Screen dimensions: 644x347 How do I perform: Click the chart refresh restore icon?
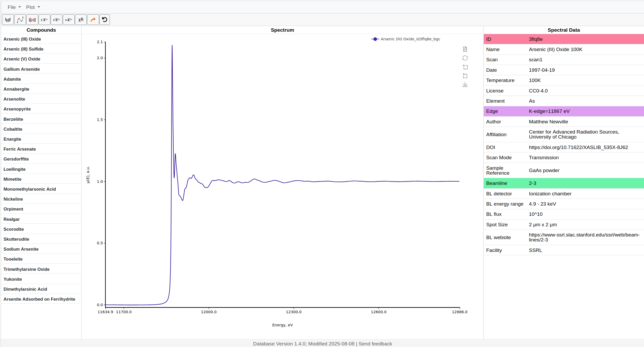tap(465, 58)
